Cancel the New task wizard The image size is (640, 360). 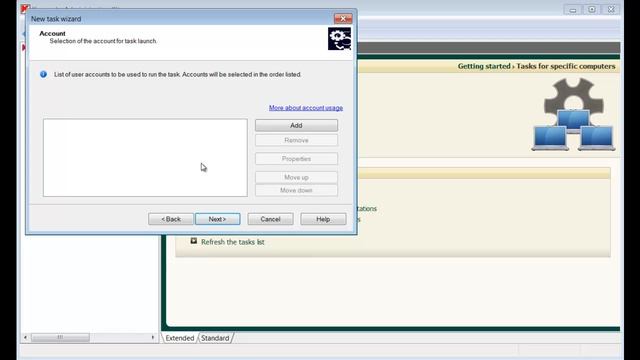[270, 219]
